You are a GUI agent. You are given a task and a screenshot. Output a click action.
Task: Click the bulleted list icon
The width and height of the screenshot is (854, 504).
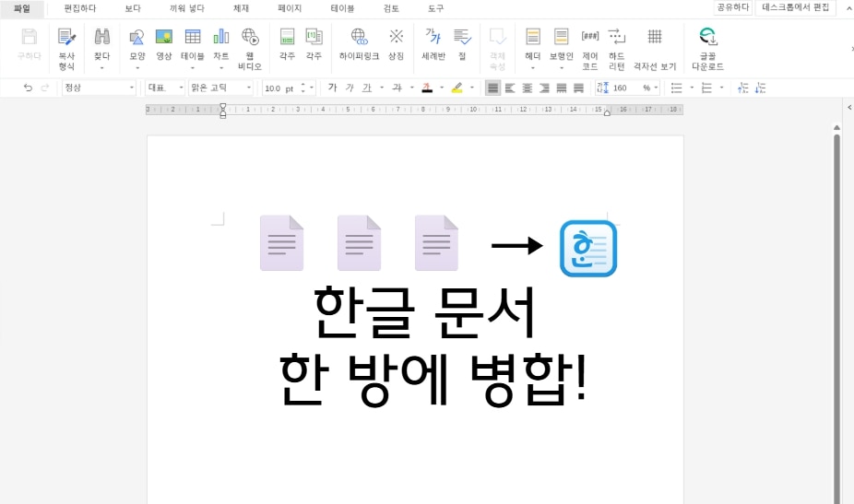coord(676,88)
